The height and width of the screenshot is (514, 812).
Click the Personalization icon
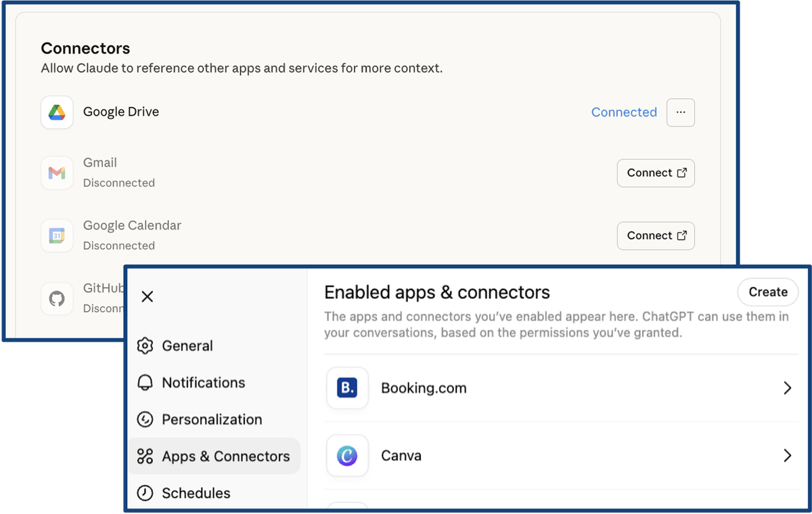click(145, 419)
